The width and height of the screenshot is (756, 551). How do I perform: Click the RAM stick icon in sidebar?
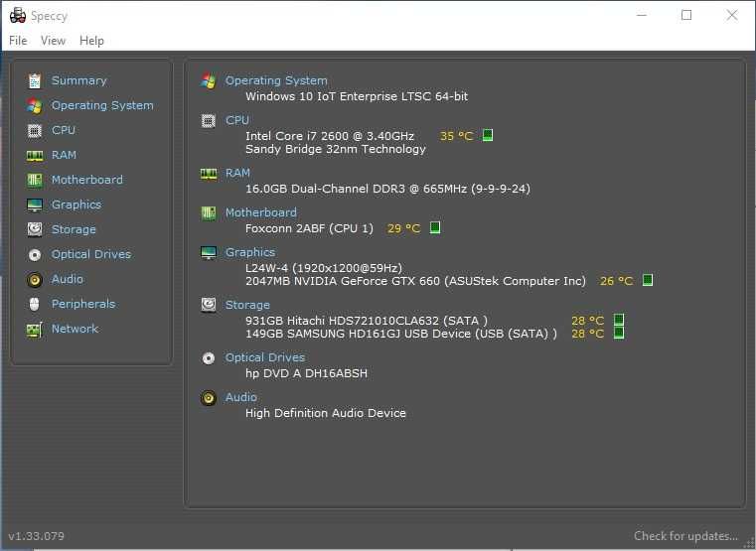(x=34, y=155)
